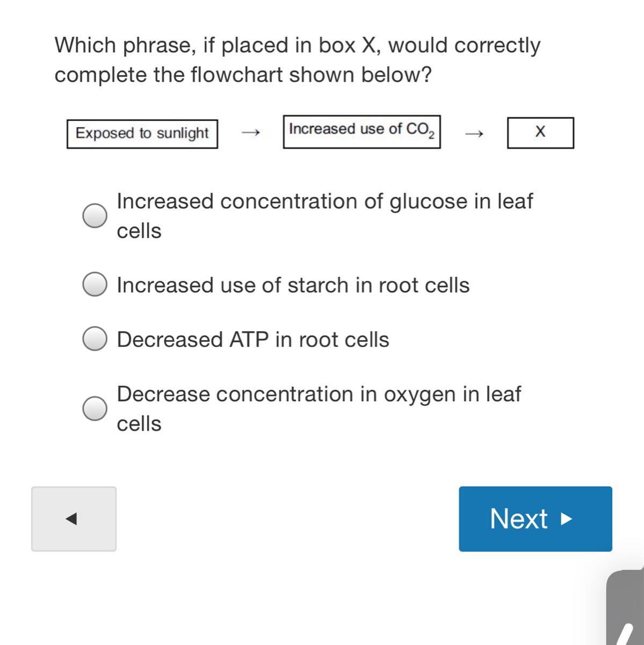Screen dimensions: 644x645
Task: Click 'Decrease concentration in oxygen in leaf cells' text
Action: (319, 395)
